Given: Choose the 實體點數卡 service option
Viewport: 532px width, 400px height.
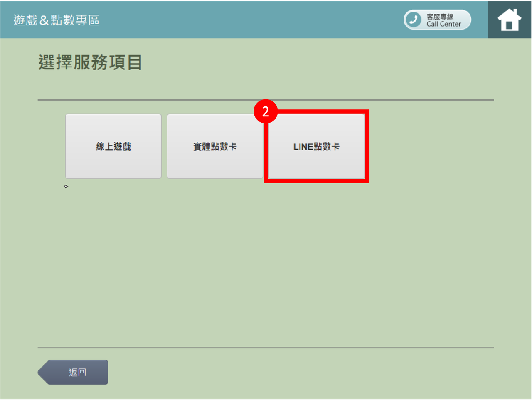Looking at the screenshot, I should click(x=215, y=146).
